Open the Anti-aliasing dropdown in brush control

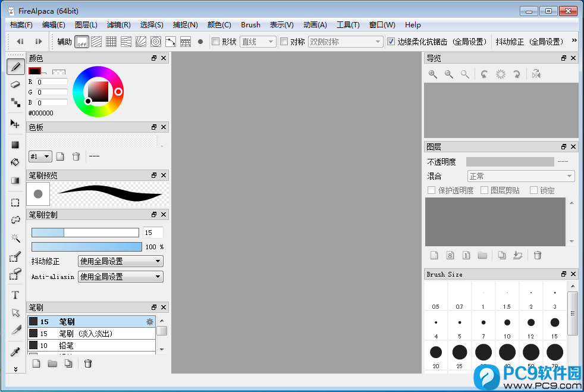pos(120,277)
